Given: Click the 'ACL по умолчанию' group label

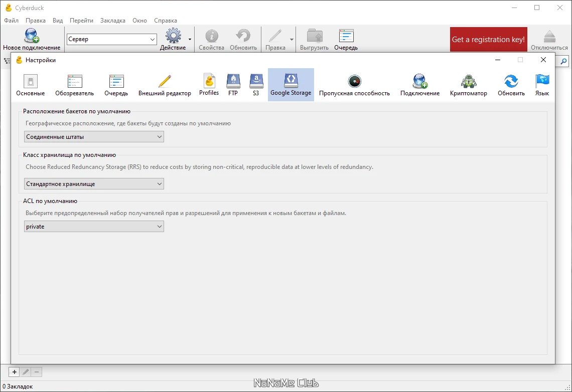Looking at the screenshot, I should (x=50, y=201).
